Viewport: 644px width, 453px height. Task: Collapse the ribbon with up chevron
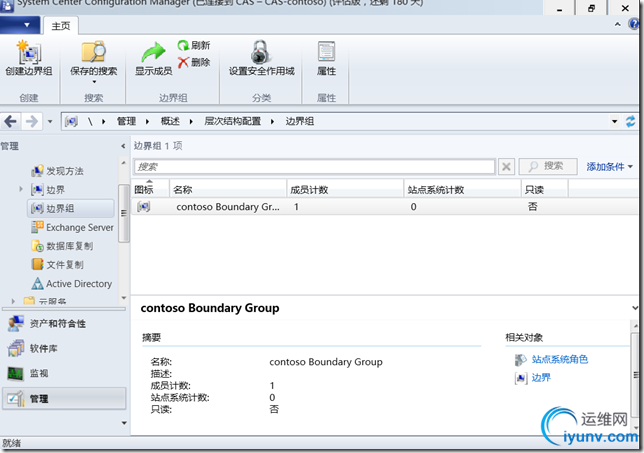pos(617,25)
